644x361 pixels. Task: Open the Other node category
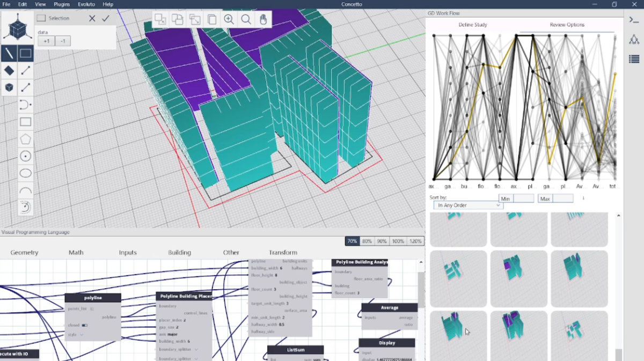tap(231, 253)
